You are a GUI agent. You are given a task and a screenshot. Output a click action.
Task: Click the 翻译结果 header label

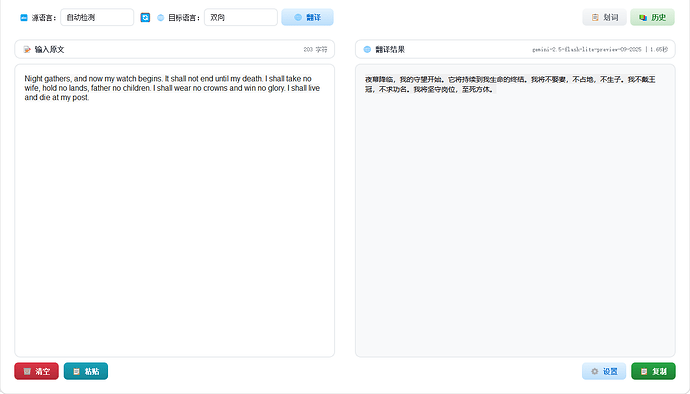390,49
